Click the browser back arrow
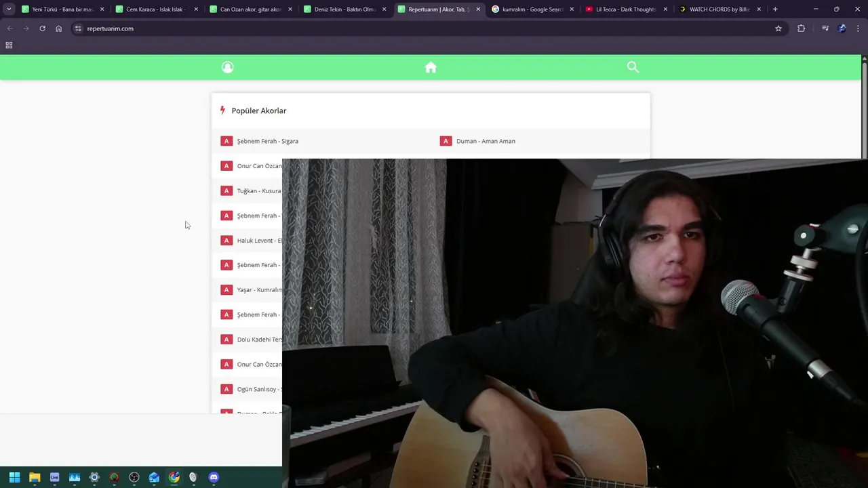The width and height of the screenshot is (868, 488). click(x=9, y=28)
